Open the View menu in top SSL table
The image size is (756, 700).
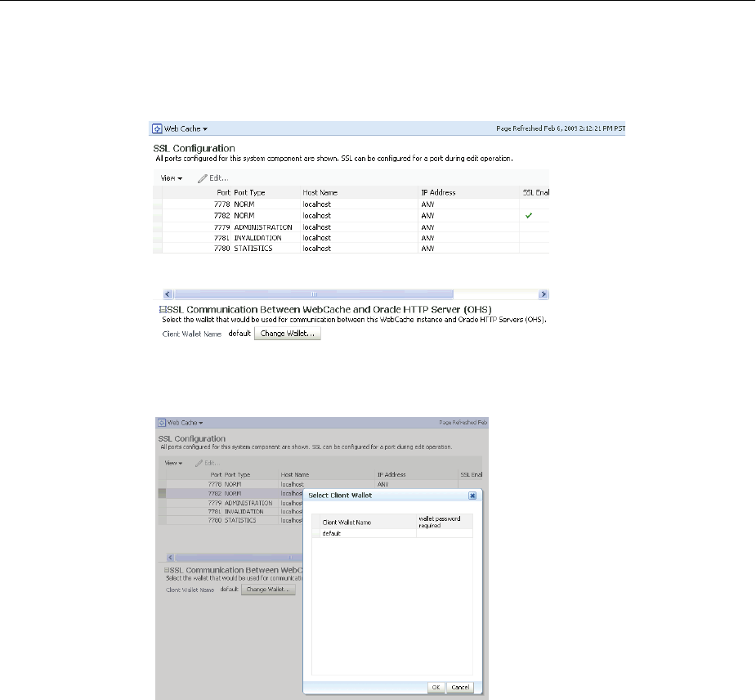click(x=172, y=178)
